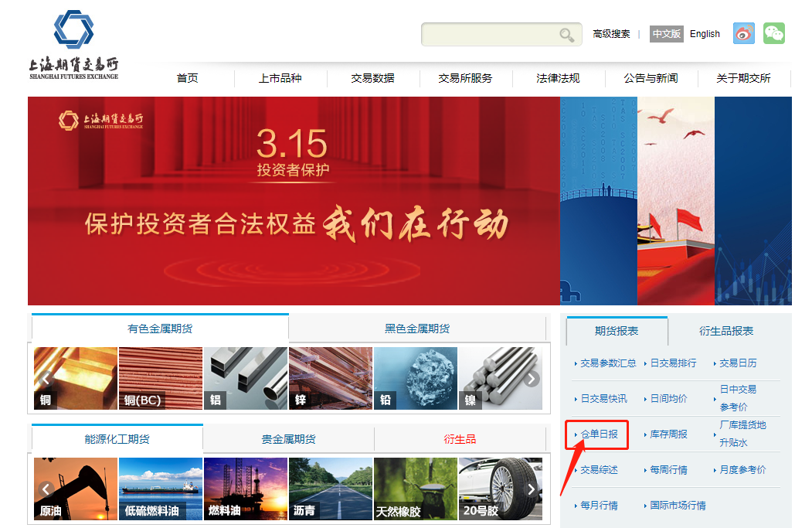Open the 上市品种 navigation menu

click(280, 78)
